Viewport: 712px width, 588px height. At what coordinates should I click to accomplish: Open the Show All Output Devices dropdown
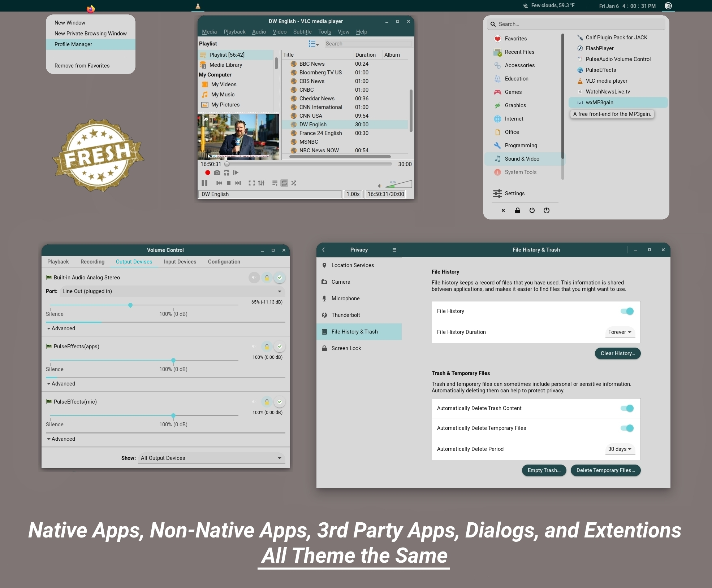(x=212, y=458)
